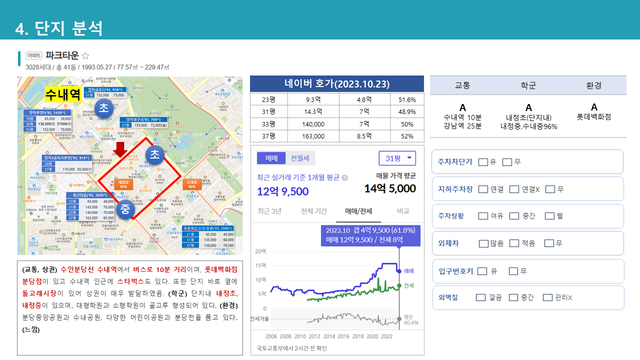Select the 매매/전세 chart tab
Screen dimensions: 640x360
click(358, 211)
